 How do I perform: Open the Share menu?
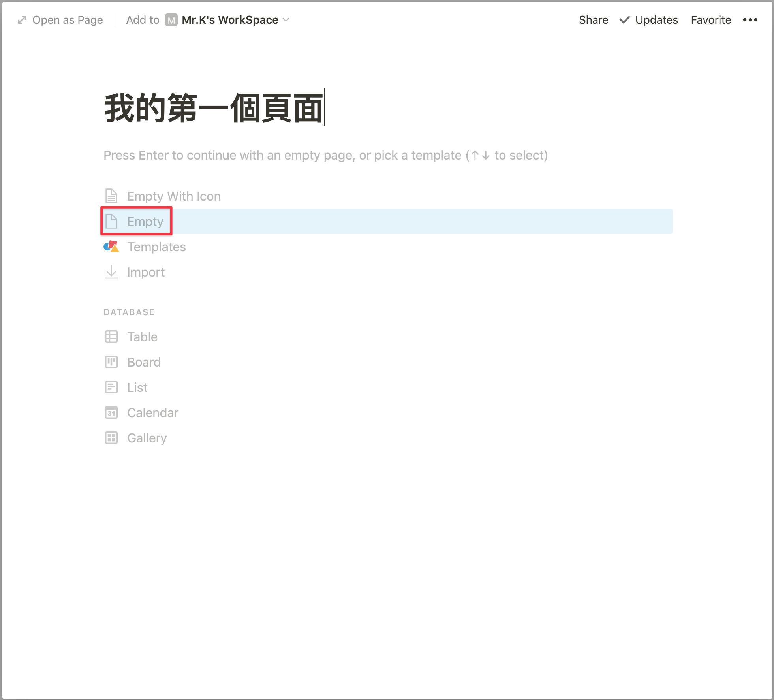point(593,20)
